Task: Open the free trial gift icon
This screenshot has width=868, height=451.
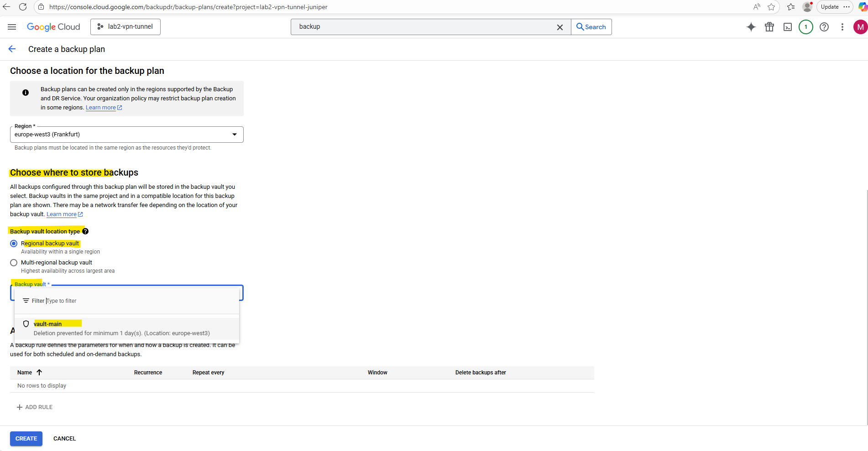Action: pos(769,27)
